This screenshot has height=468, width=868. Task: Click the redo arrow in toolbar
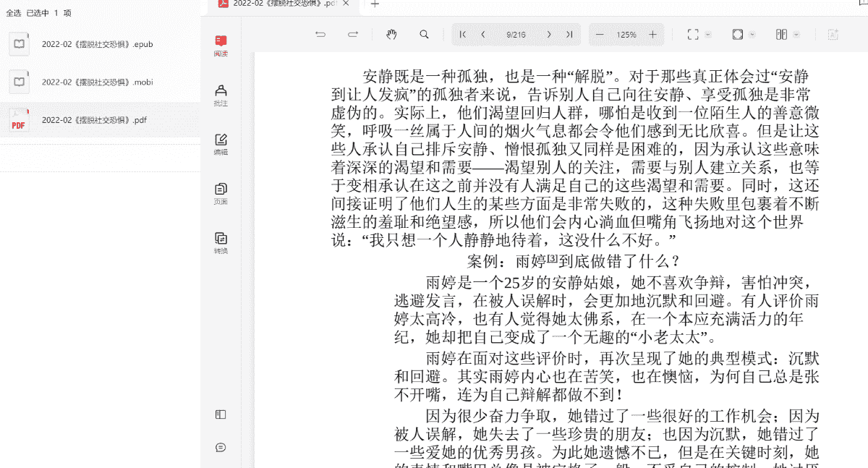pos(353,35)
